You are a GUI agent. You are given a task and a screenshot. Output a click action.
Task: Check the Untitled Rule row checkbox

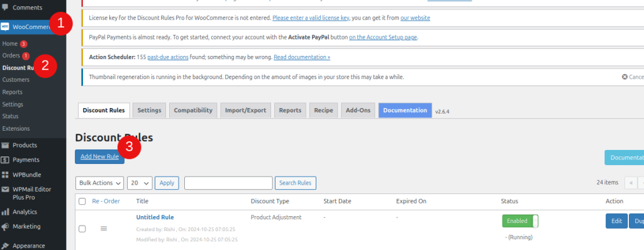pos(82,229)
